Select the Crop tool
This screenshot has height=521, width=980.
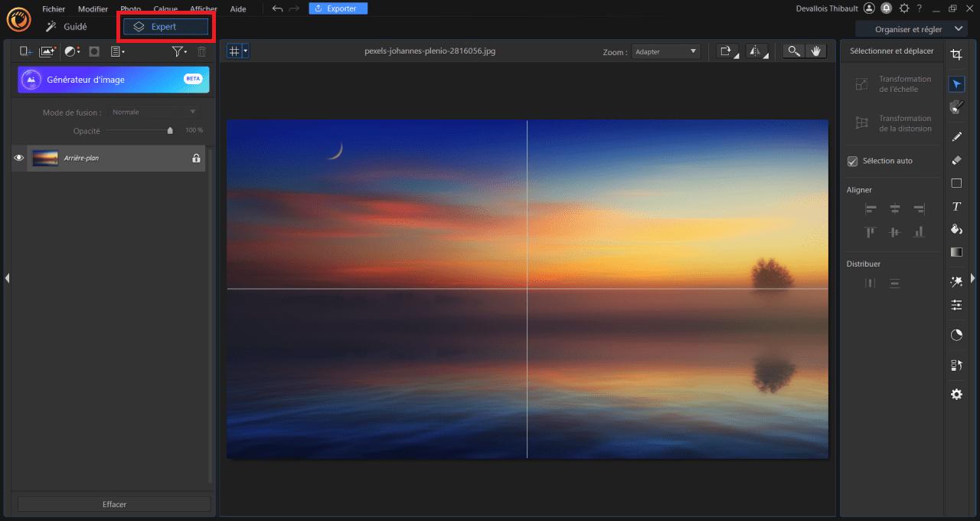pyautogui.click(x=956, y=54)
